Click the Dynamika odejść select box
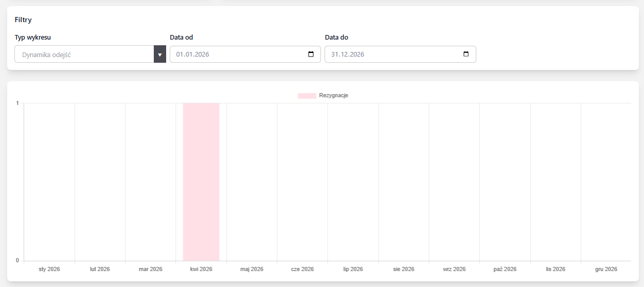This screenshot has width=644, height=287. (x=84, y=55)
